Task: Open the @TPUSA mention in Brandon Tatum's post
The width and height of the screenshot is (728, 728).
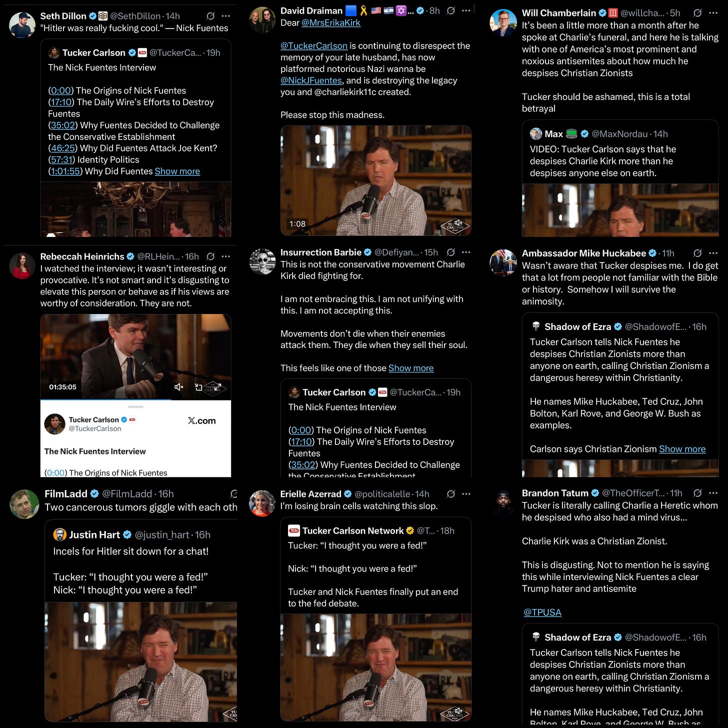Action: [542, 612]
